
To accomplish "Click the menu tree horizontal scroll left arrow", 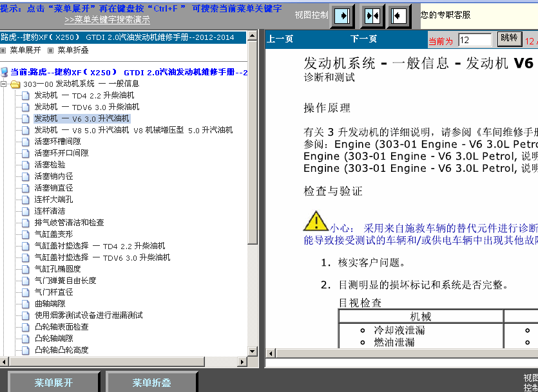I will point(4,362).
